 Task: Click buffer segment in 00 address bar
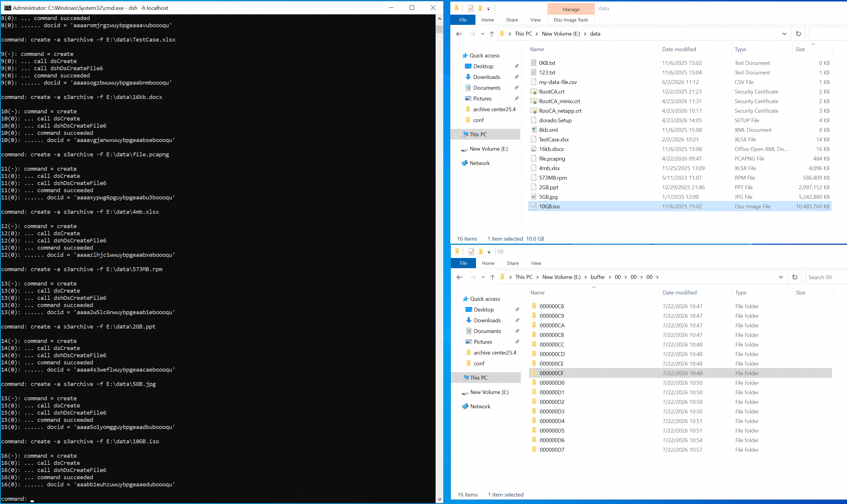(x=597, y=277)
